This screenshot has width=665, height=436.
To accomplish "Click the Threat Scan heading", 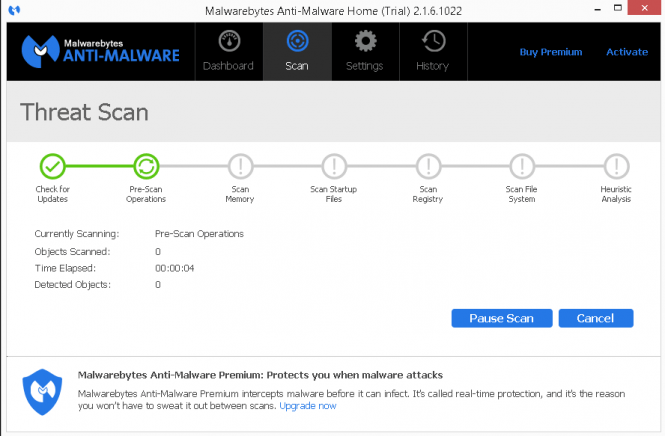I will point(84,112).
